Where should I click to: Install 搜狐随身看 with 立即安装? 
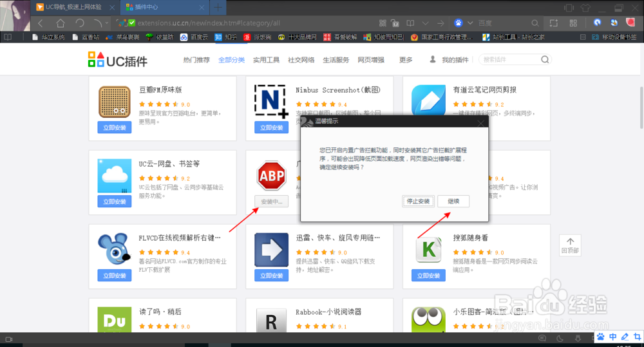click(428, 276)
